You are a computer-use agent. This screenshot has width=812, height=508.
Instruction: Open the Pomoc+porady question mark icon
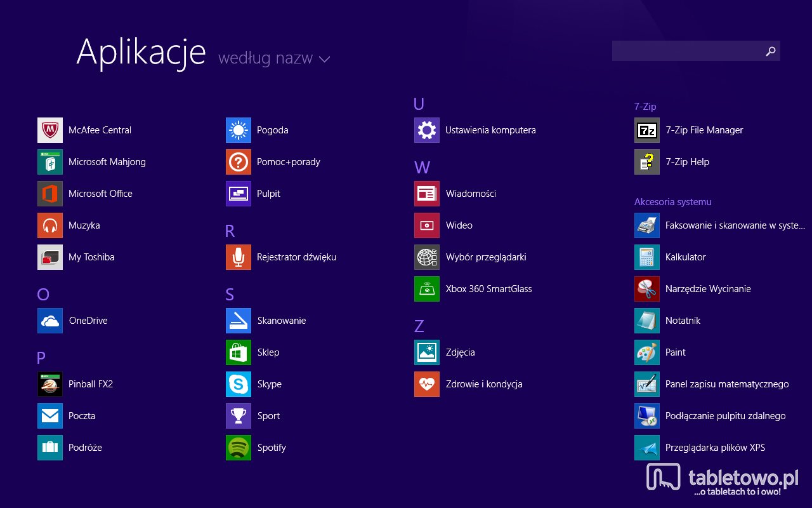(x=239, y=162)
